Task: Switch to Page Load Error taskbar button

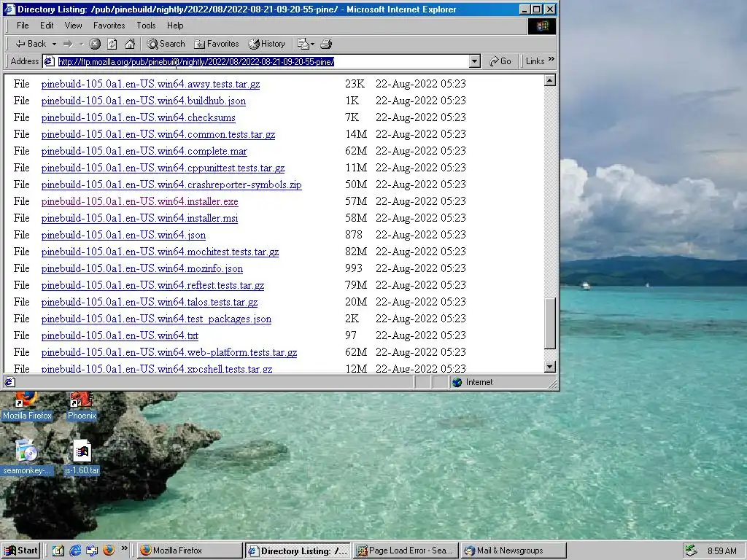Action: pyautogui.click(x=406, y=551)
